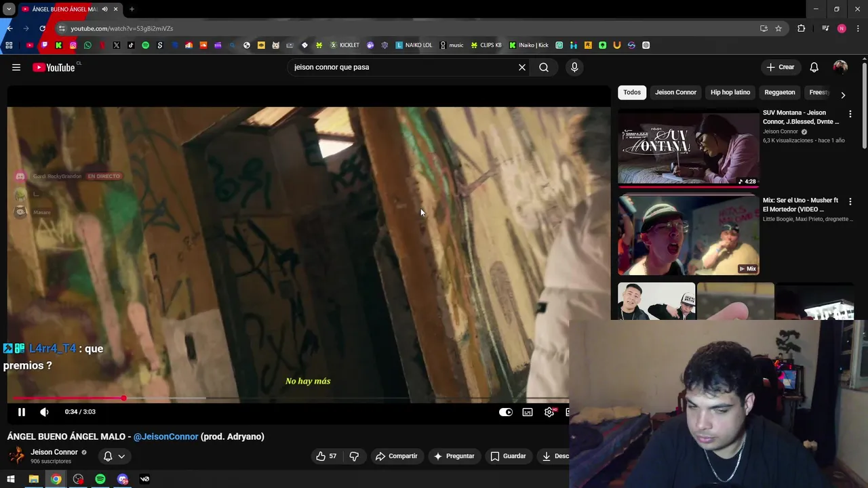Show more filter chips with arrow
This screenshot has width=868, height=488.
click(x=843, y=95)
